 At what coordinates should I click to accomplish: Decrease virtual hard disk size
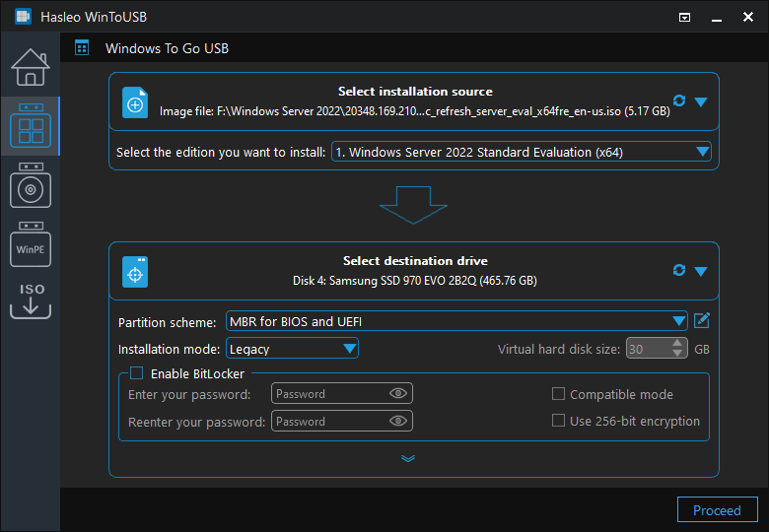[x=677, y=354]
